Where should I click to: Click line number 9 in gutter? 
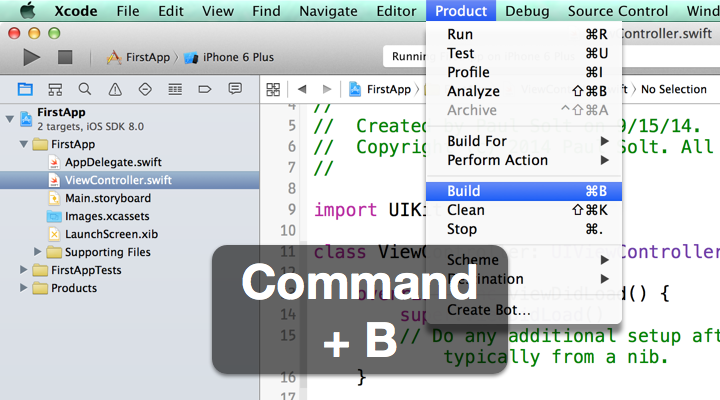pos(292,209)
